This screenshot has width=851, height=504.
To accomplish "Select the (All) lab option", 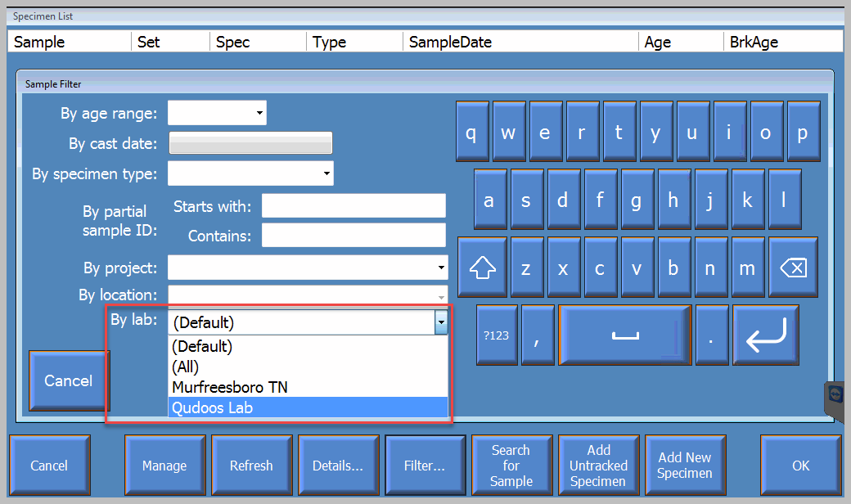I will coord(308,367).
